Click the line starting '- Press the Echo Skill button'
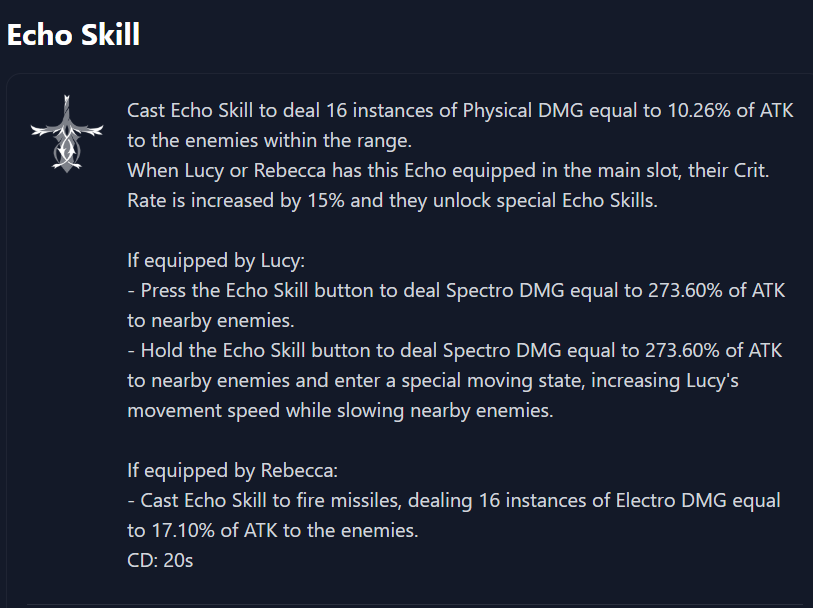Viewport: 813px width, 608px height. [x=456, y=290]
